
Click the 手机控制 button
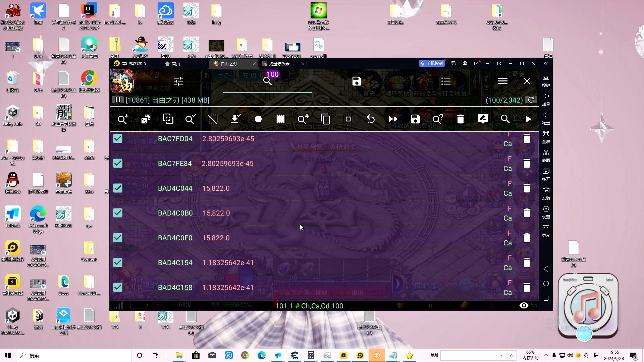coord(432,63)
